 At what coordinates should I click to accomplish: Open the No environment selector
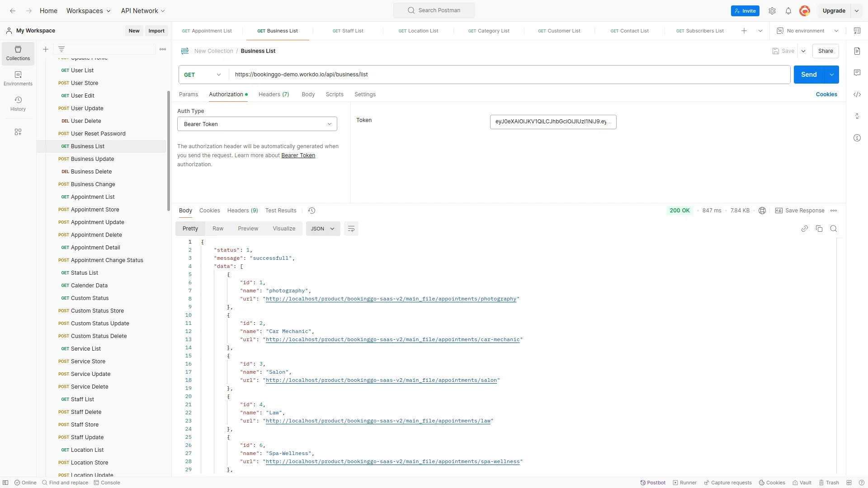807,31
